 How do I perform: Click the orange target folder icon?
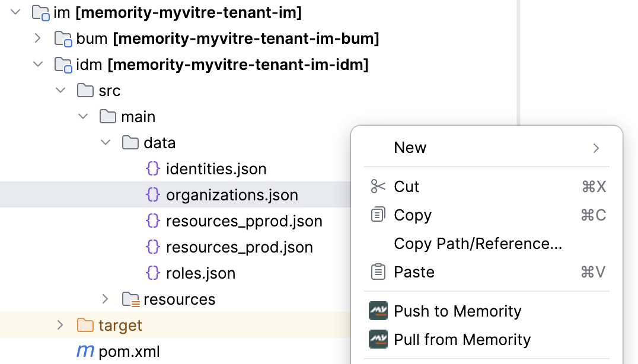coord(85,325)
